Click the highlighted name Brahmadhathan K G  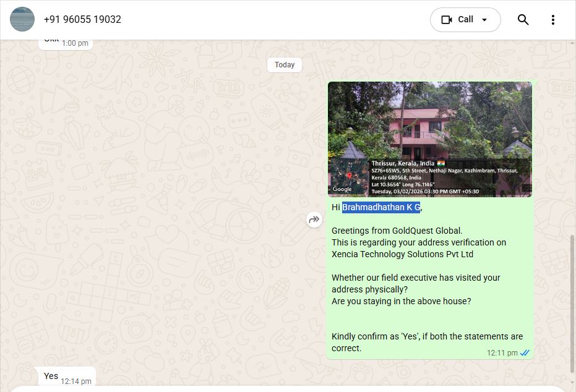pos(381,207)
